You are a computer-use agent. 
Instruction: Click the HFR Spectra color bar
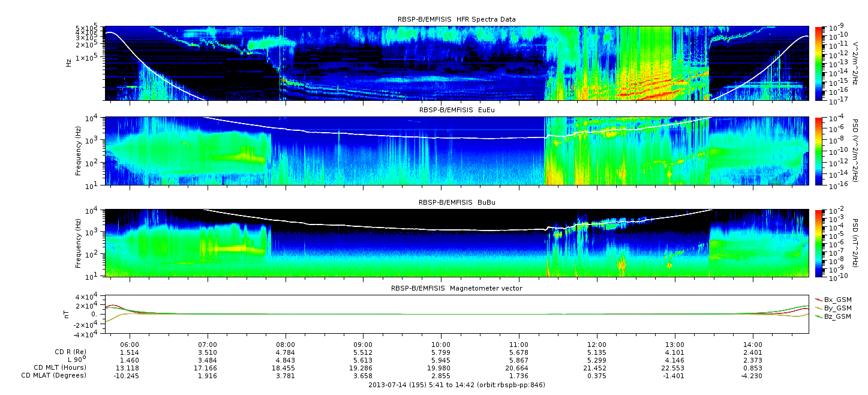(x=819, y=63)
